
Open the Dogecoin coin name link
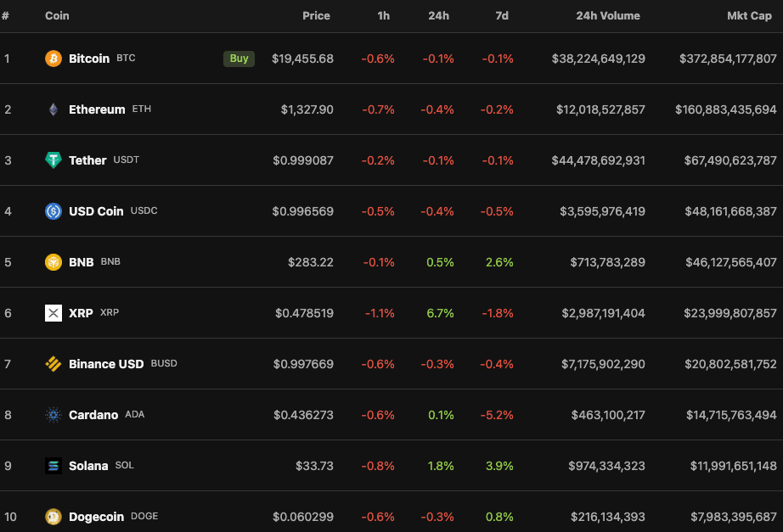point(96,517)
